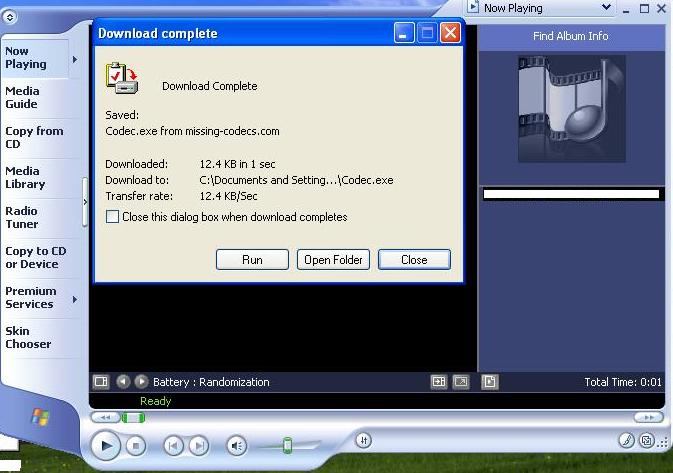Select previous visualization arrow
Viewport: 673px width, 473px height.
(x=123, y=382)
